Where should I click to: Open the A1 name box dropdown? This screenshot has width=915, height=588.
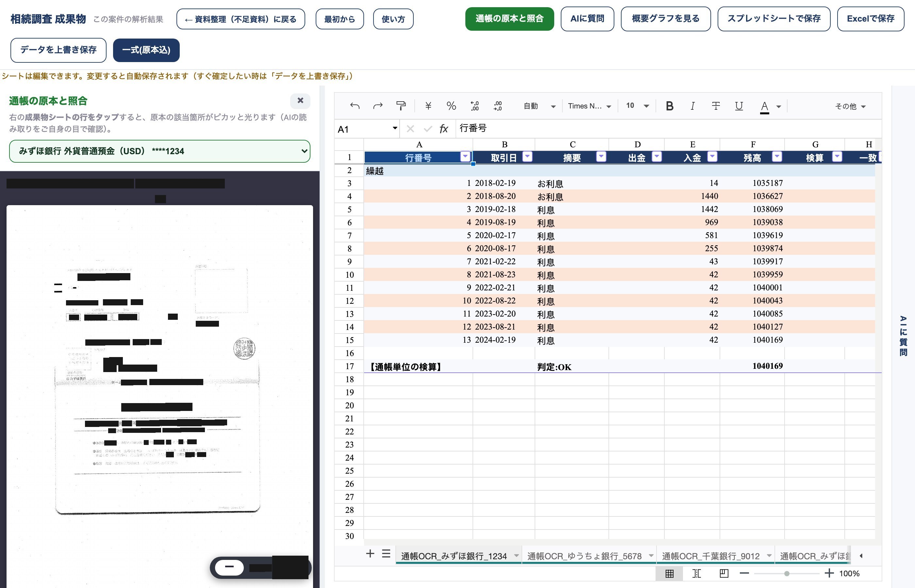pos(394,128)
